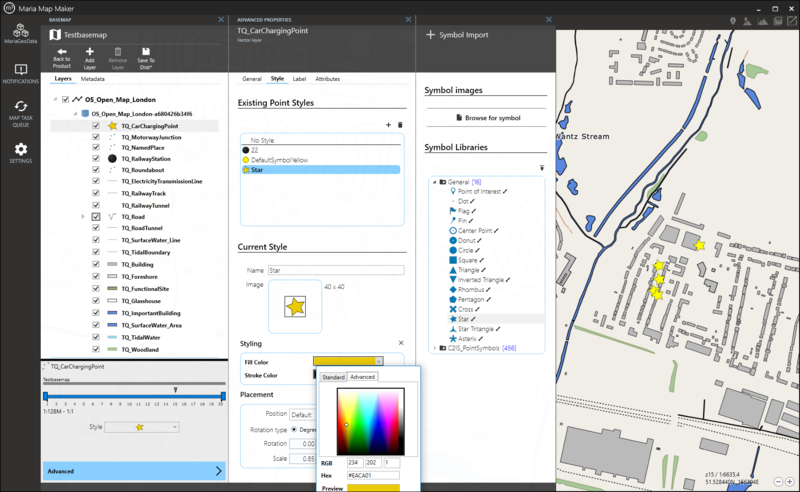Toggle TQ_TidalWater layer checkbox
The height and width of the screenshot is (492, 800).
point(95,337)
